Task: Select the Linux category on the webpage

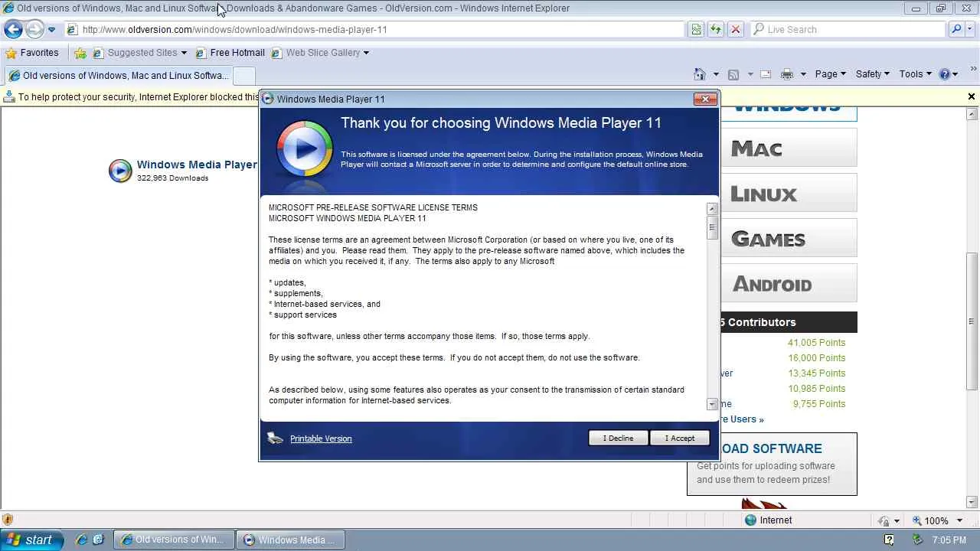Action: tap(787, 193)
